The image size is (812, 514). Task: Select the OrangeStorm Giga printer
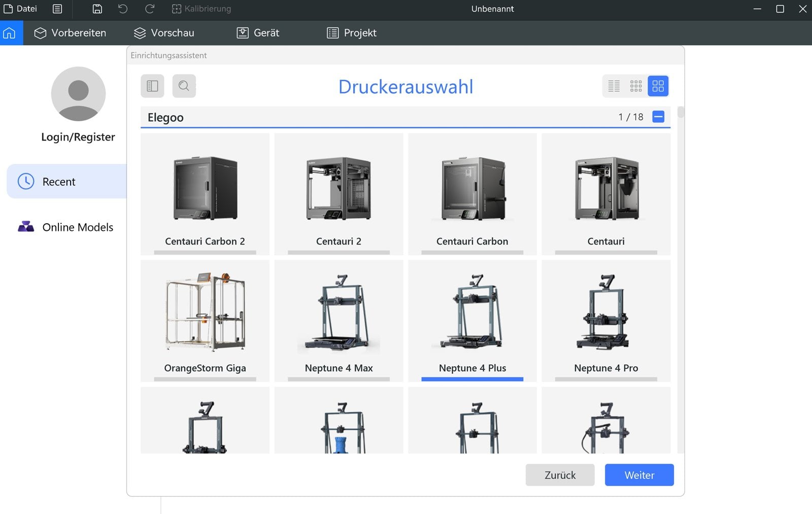tap(205, 321)
